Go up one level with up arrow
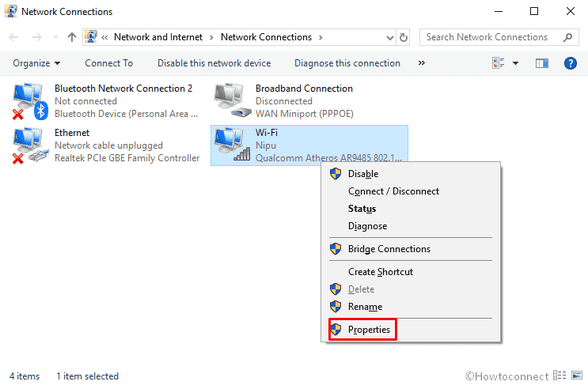The width and height of the screenshot is (588, 385). coord(72,37)
